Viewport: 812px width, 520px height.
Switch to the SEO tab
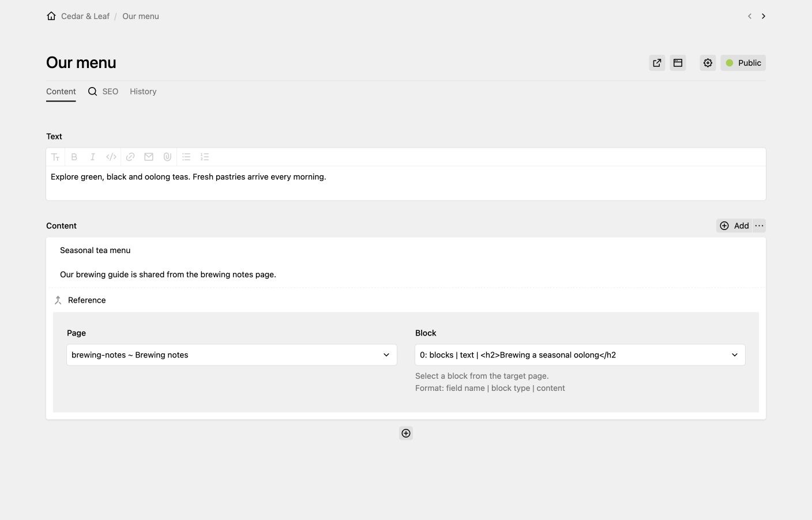click(x=103, y=92)
